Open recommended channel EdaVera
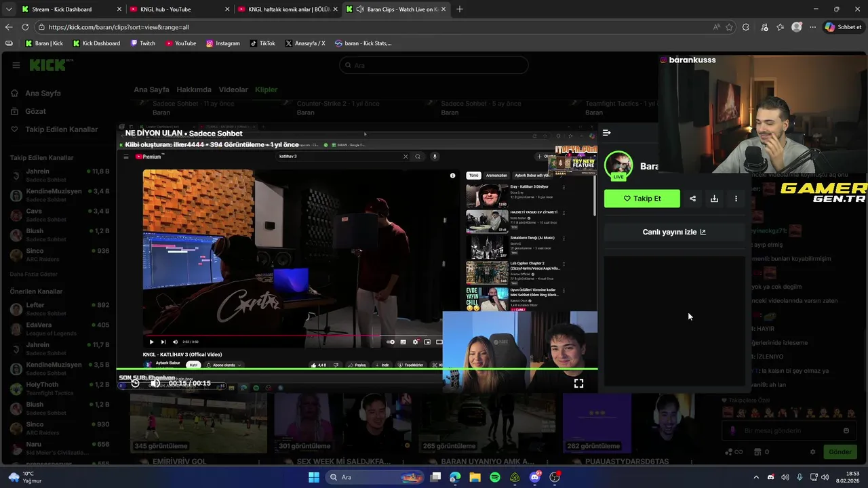The image size is (868, 488). pos(60,329)
